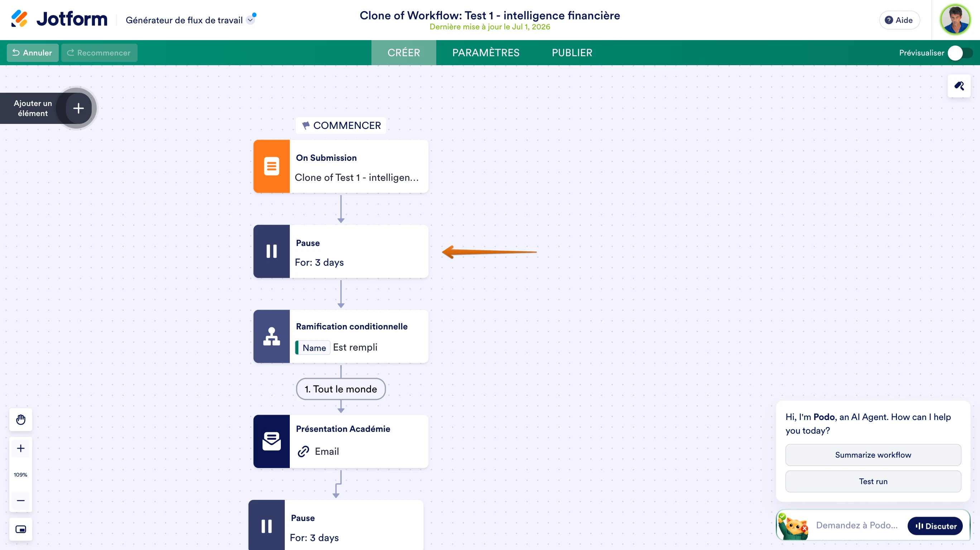This screenshot has height=550, width=980.
Task: Select the bottom Pause title below the email
Action: click(x=303, y=518)
